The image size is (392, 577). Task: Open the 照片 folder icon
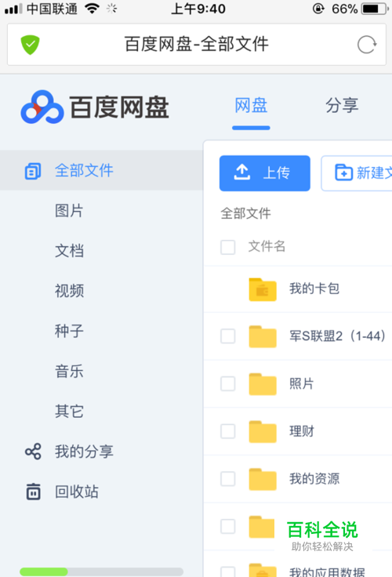[x=263, y=384]
